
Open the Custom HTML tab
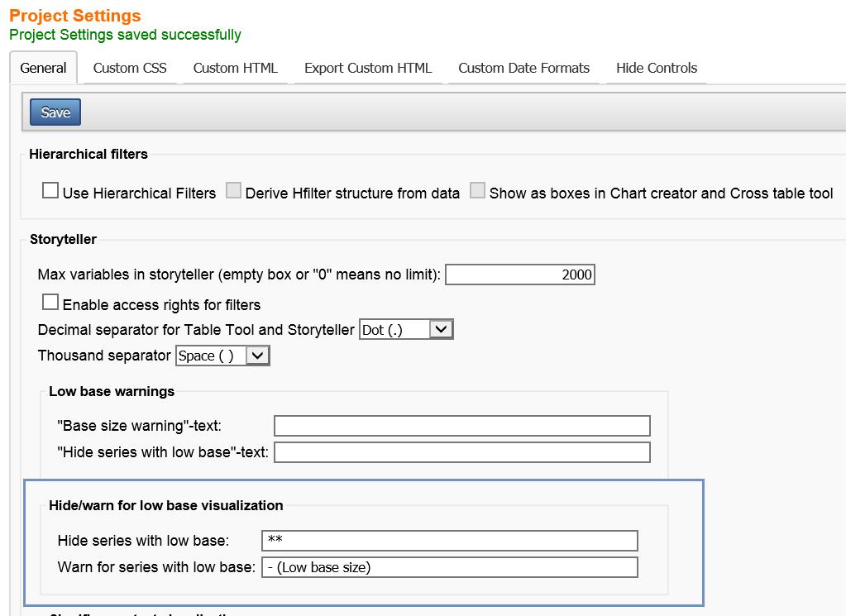[x=235, y=68]
